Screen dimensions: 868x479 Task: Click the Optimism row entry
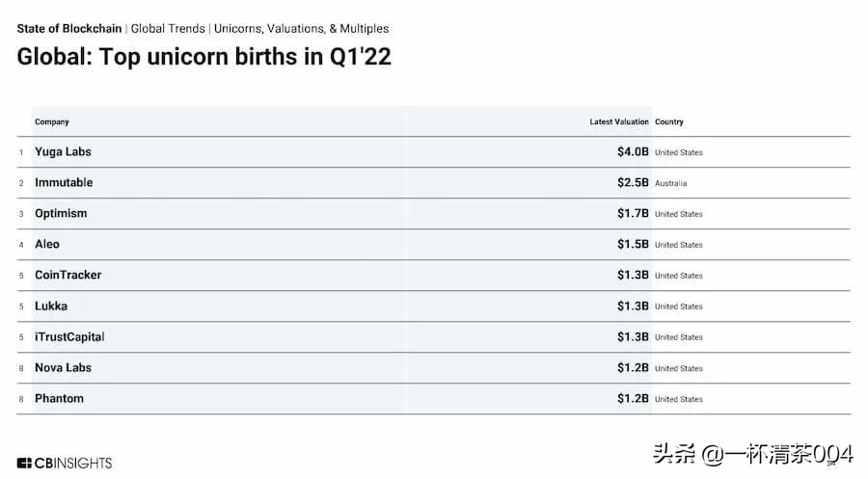(61, 214)
